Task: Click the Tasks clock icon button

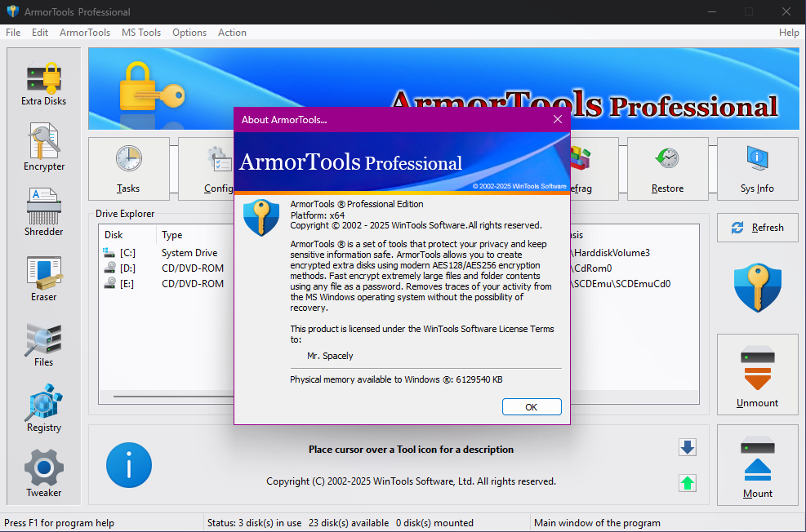Action: [x=128, y=168]
